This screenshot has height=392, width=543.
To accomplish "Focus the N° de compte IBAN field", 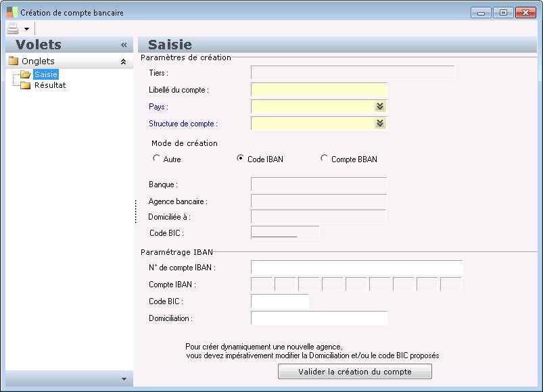I will (x=356, y=268).
